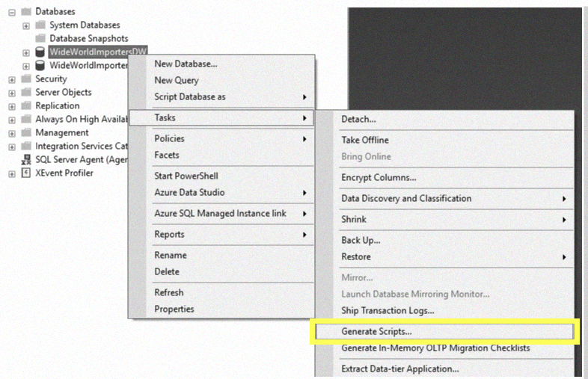This screenshot has height=379, width=588.
Task: Choose Encrypt Columns... in Tasks submenu
Action: (445, 178)
